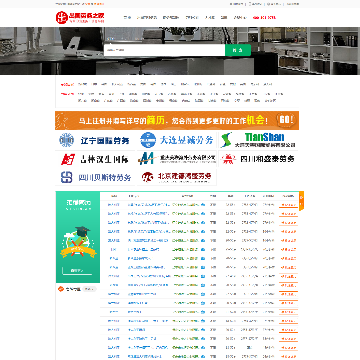Screen dimensions: 360x360
Task: Open the 四川和盛泰劳务 company logo
Action: coord(258,159)
